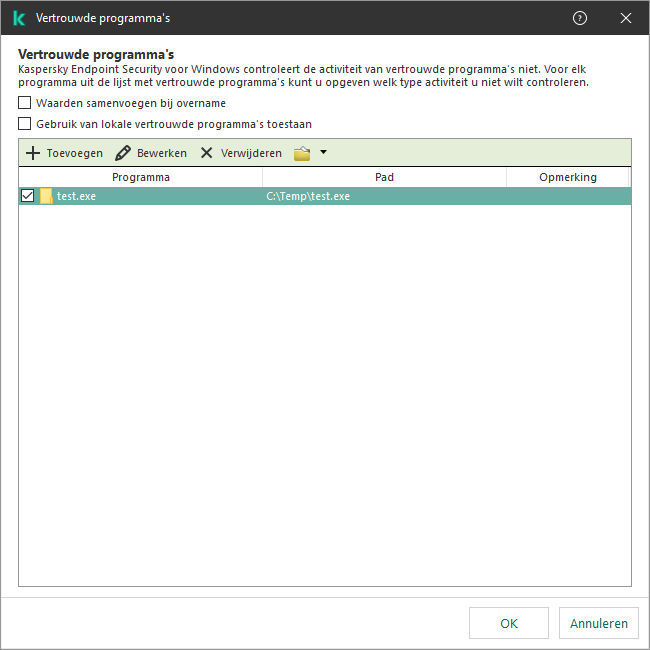Screen dimensions: 650x650
Task: Click the file icon next to test.exe
Action: point(46,196)
